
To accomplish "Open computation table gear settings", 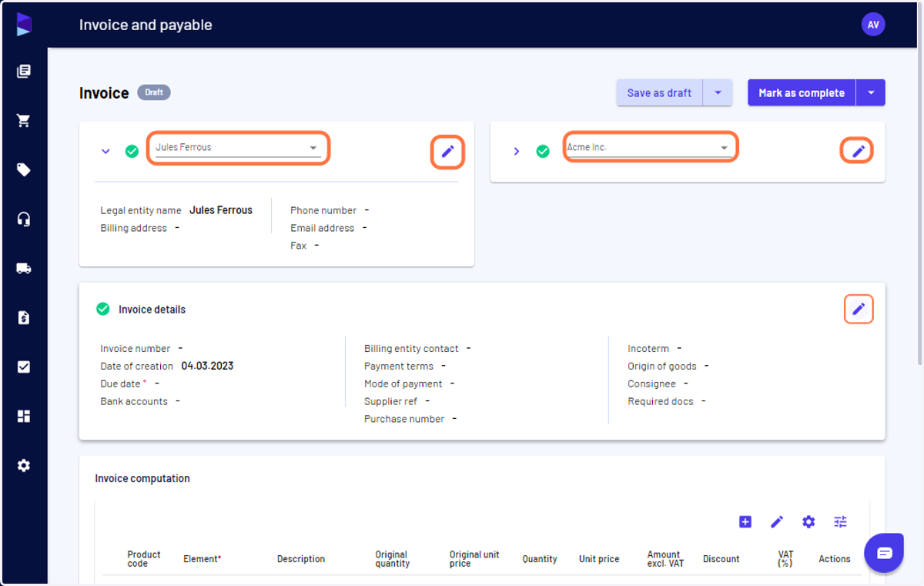I will (808, 522).
